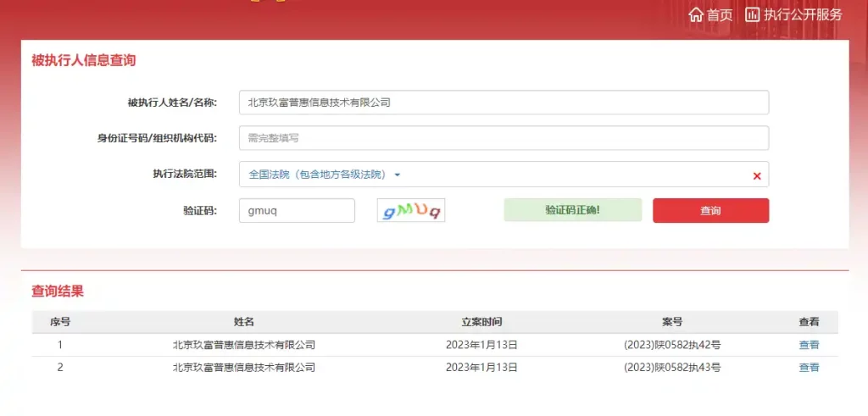Click 查看 link for case 执42号
Image resolution: width=868 pixels, height=416 pixels.
click(x=809, y=345)
